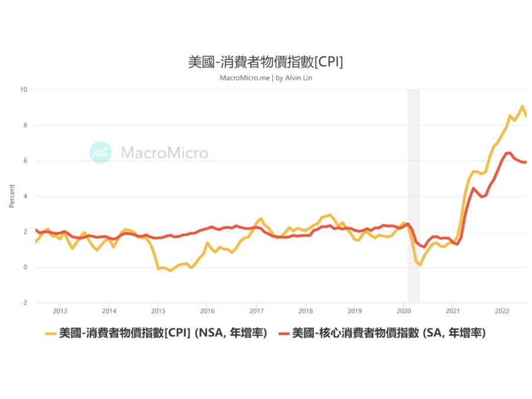Click the yellow CPI legend line marker
This screenshot has width=532, height=399.
(51, 334)
